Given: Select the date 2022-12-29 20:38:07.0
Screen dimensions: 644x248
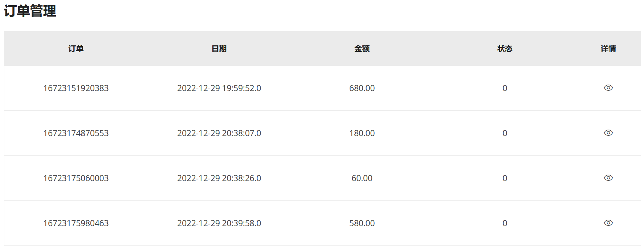Looking at the screenshot, I should [219, 133].
